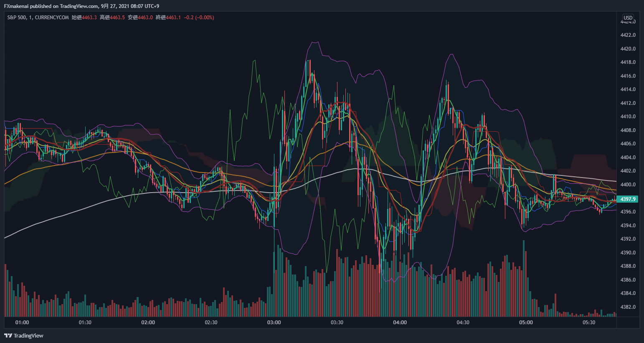Click the 4418.0 price axis label
The image size is (644, 343).
(628, 62)
